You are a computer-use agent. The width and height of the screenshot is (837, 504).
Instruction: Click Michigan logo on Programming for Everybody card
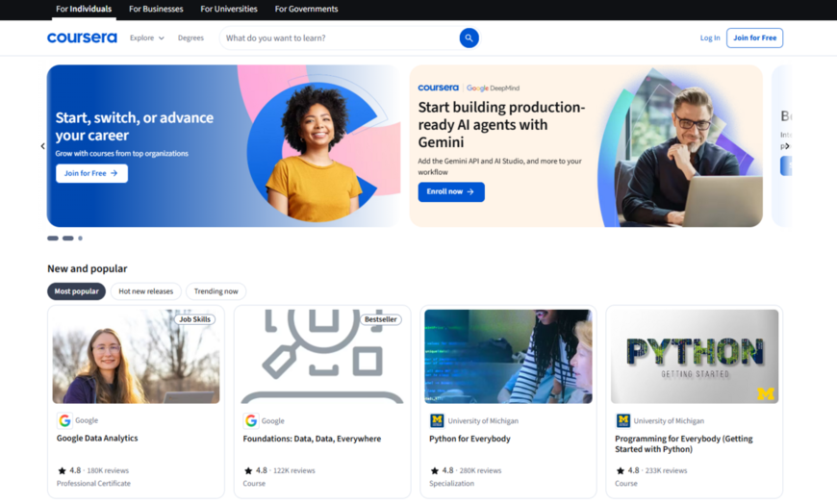tap(623, 420)
